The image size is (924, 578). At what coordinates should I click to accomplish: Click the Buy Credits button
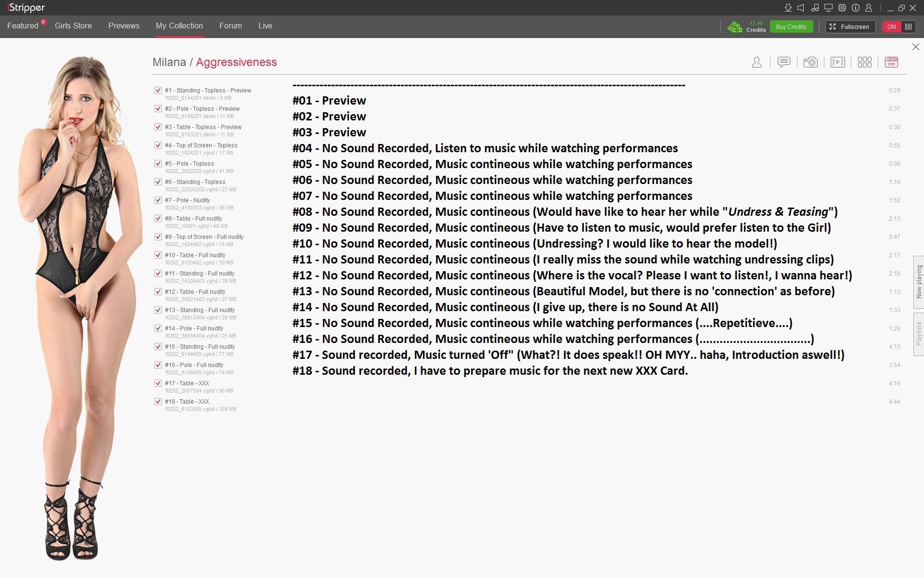click(791, 27)
